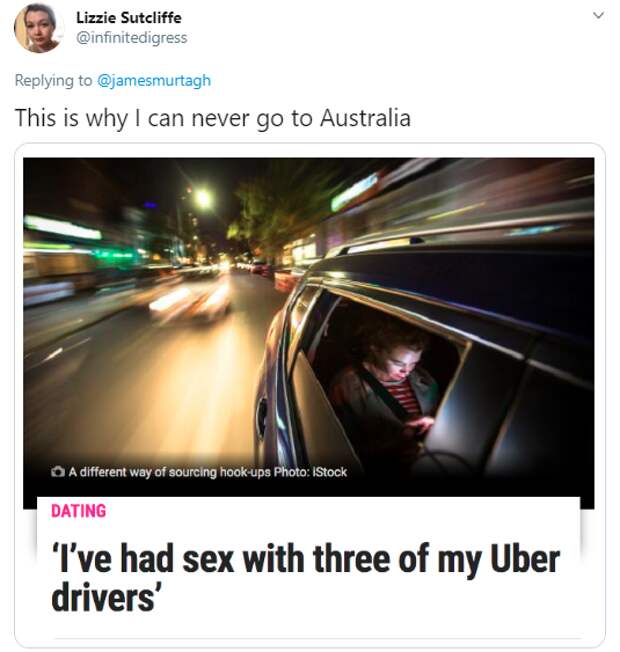
Task: Click the street light in the photo
Action: 203,198
